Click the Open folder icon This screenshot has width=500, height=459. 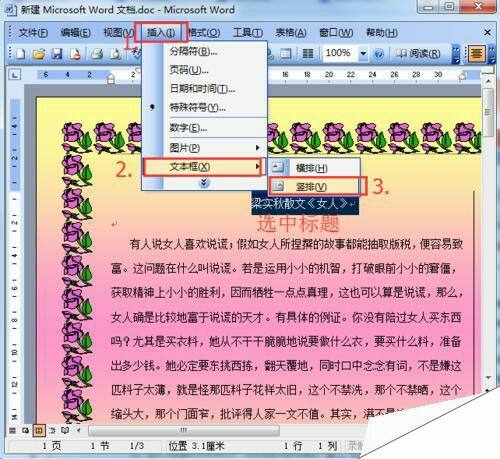tap(39, 54)
